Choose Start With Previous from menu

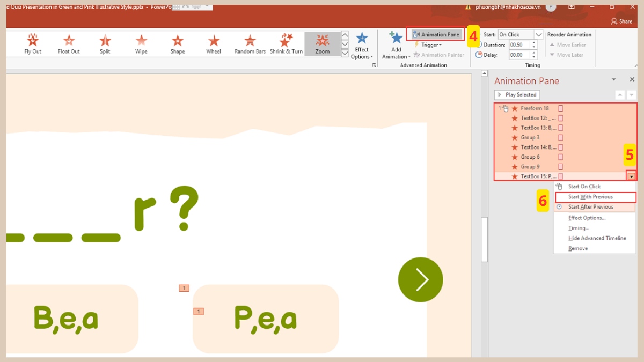pos(590,197)
